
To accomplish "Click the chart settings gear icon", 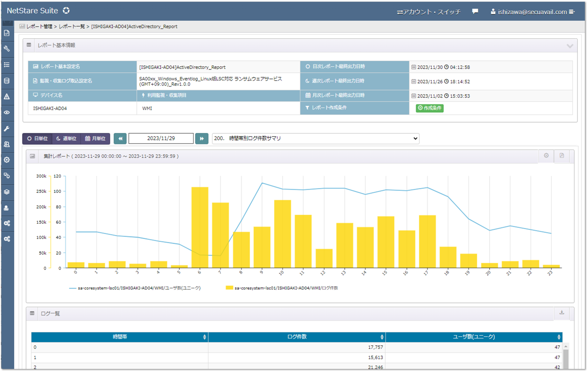I will click(546, 155).
